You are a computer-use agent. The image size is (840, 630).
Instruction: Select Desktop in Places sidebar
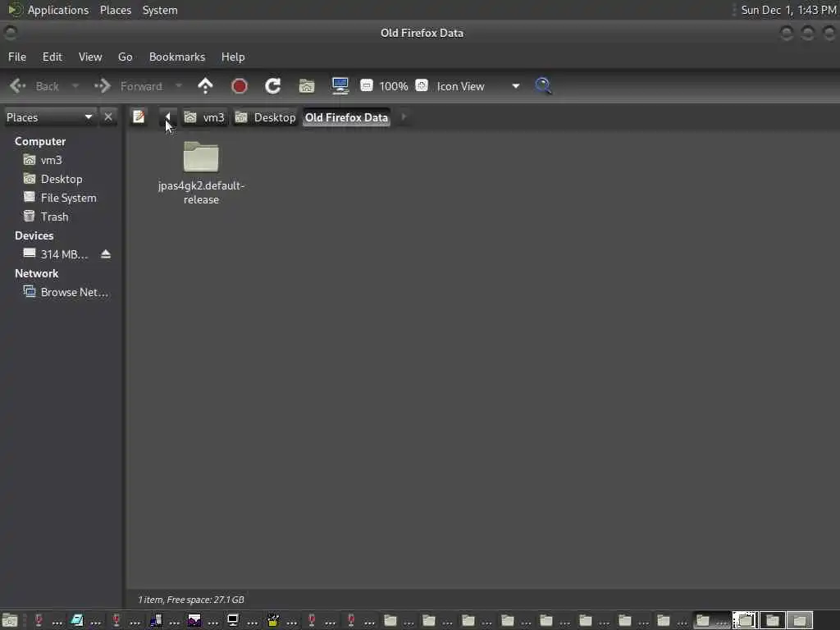pos(52,179)
